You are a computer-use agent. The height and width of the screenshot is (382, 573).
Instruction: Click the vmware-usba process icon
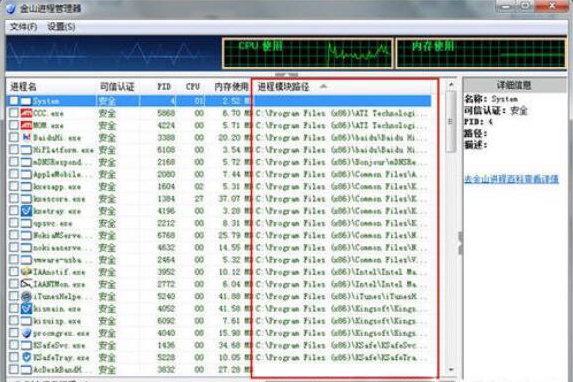click(x=26, y=260)
